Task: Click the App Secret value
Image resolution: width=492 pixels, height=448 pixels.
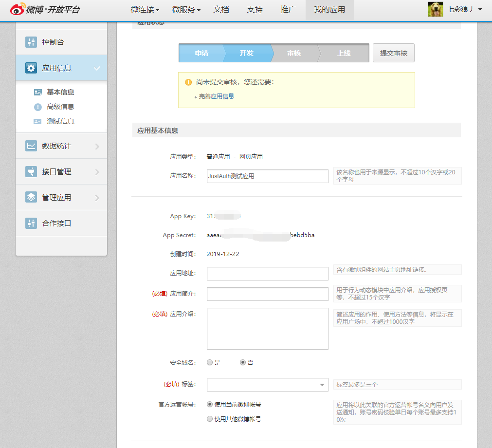Action: tap(260, 235)
